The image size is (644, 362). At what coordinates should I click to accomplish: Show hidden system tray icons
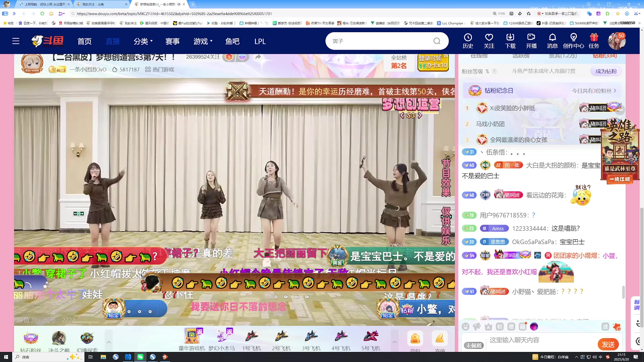(x=576, y=357)
